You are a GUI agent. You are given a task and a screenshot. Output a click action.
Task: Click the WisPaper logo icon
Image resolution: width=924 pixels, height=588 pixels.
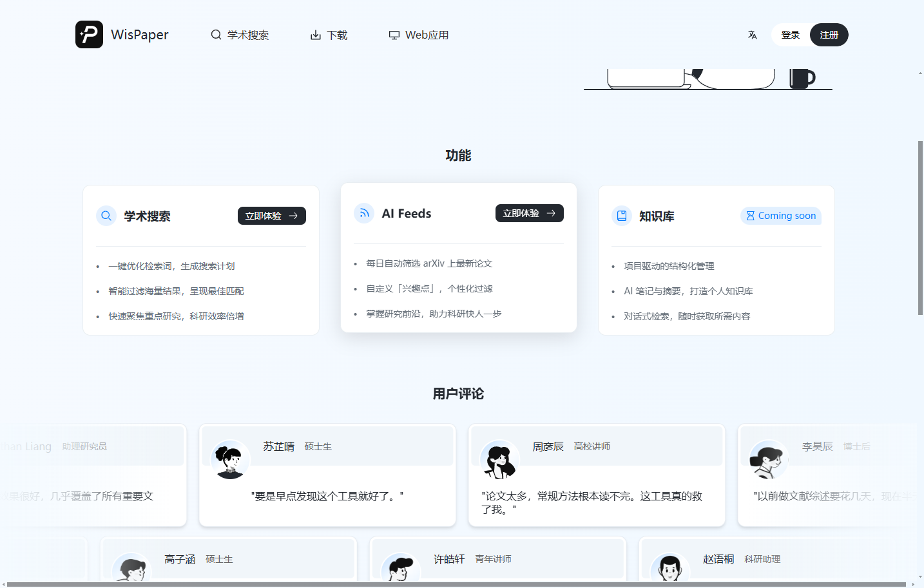coord(88,35)
